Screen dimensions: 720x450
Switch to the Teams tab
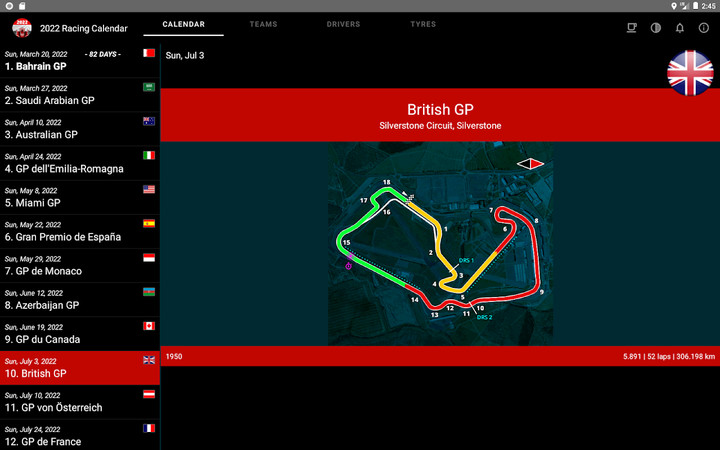pos(263,24)
